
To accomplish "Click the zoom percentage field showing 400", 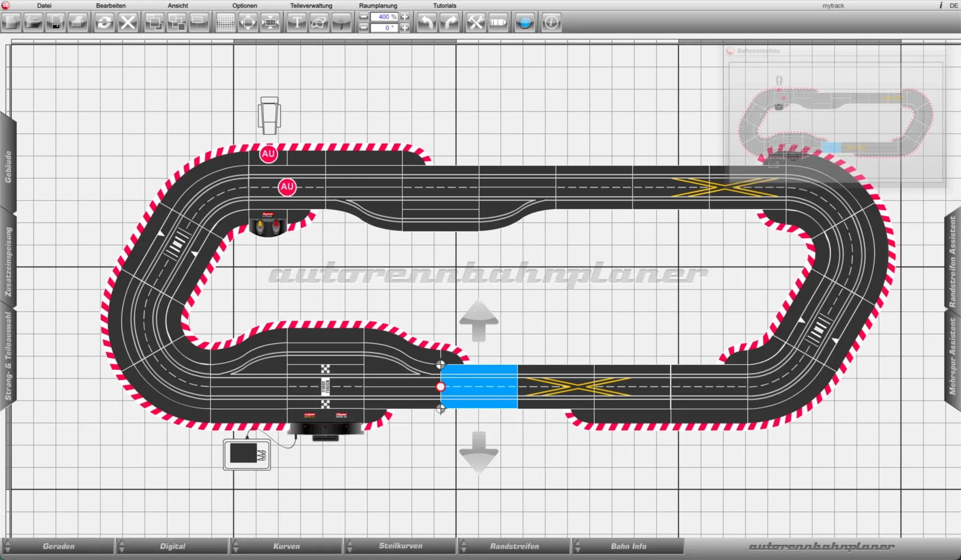I will pyautogui.click(x=384, y=17).
